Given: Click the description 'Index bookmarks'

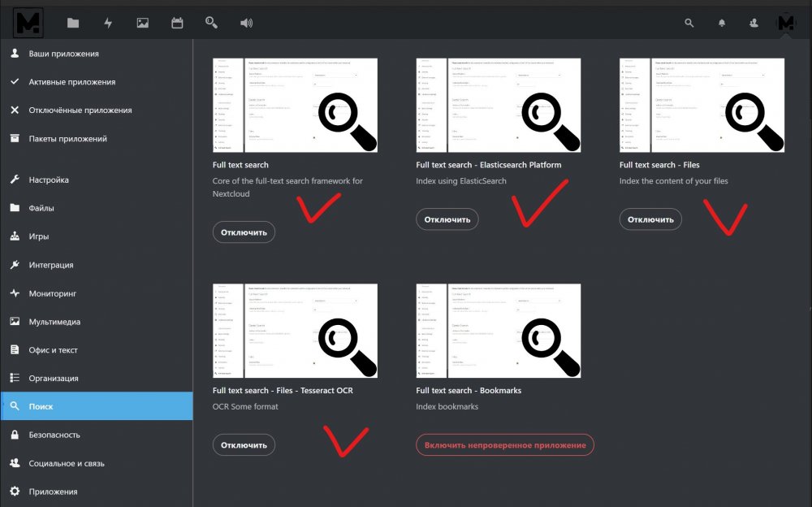Looking at the screenshot, I should pos(447,406).
